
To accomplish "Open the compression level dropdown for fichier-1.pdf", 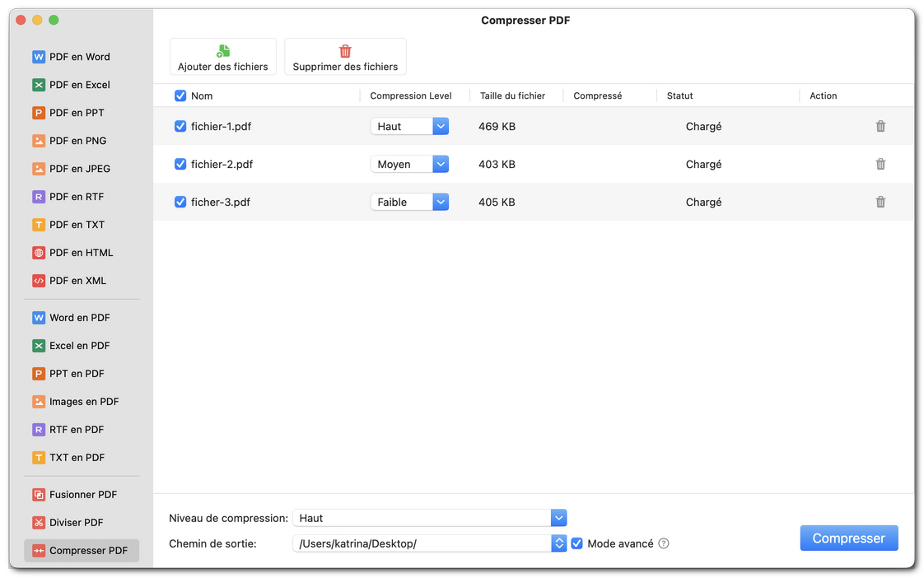I will 441,126.
